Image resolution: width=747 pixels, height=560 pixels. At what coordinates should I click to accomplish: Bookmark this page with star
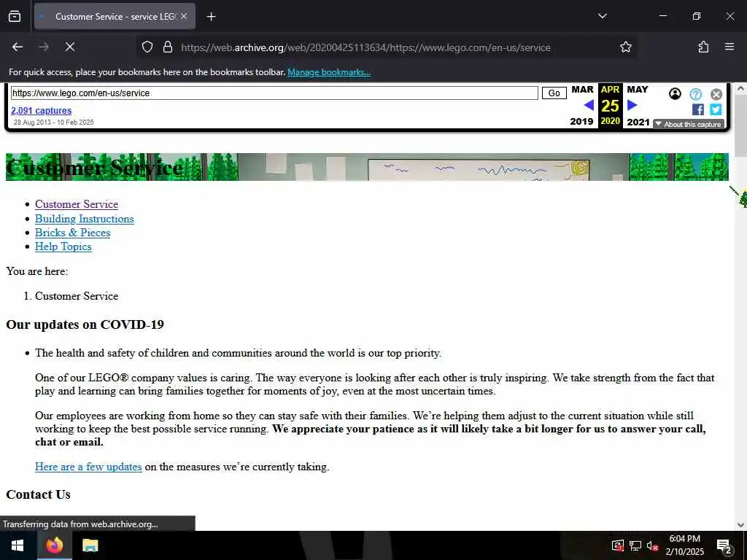pos(625,47)
